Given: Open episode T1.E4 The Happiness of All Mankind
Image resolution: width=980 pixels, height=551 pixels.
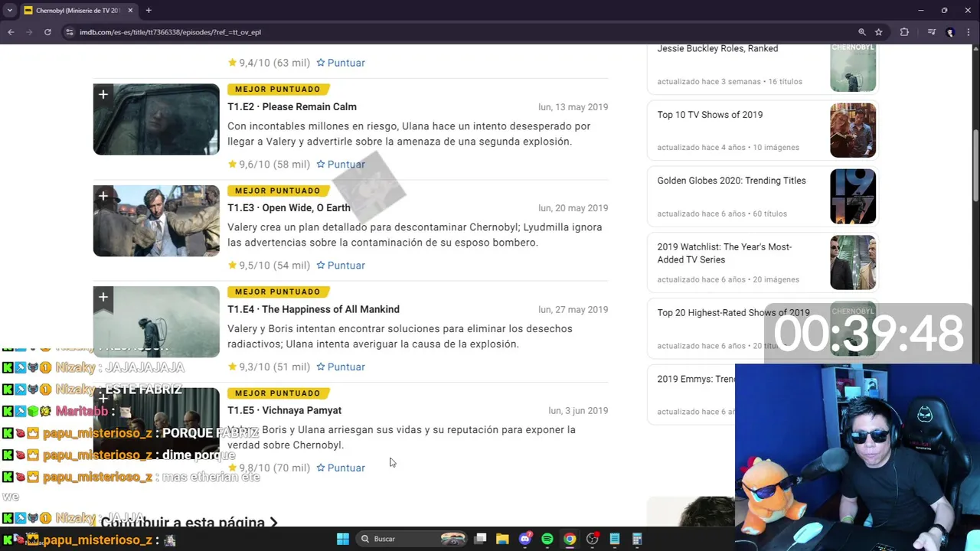Looking at the screenshot, I should (313, 309).
